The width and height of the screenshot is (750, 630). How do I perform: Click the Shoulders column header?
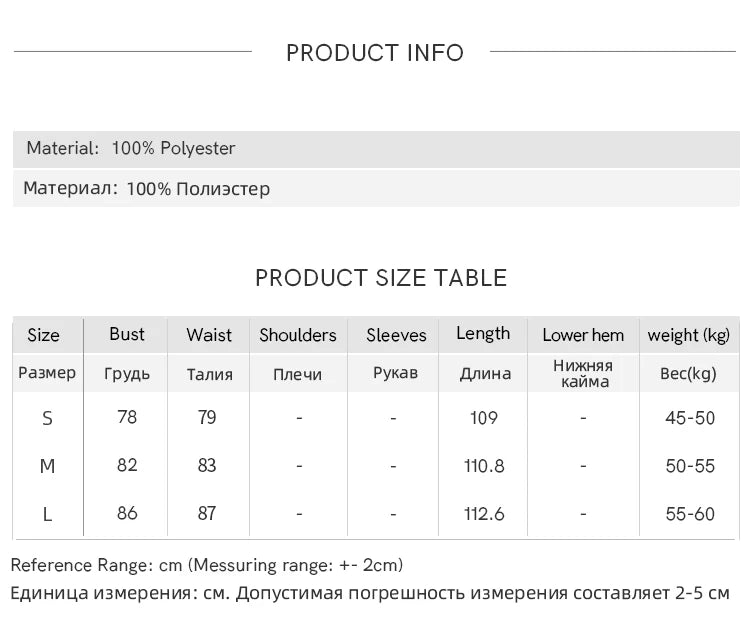pyautogui.click(x=298, y=335)
